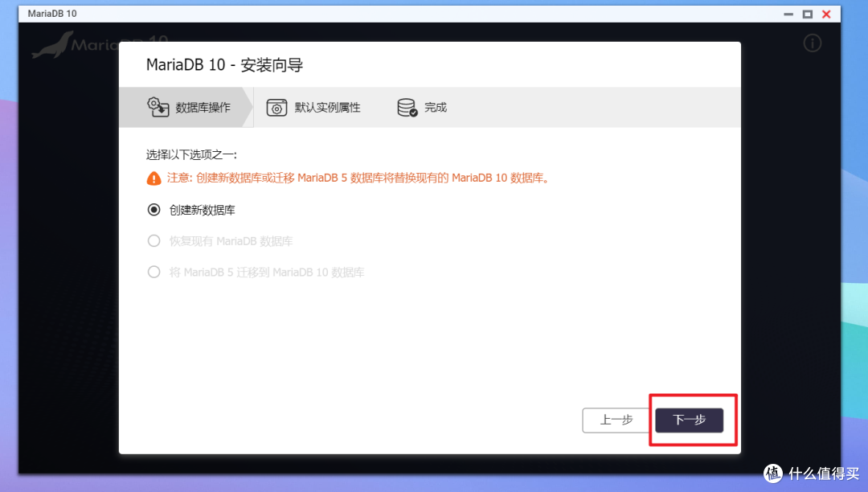The image size is (868, 492).
Task: Click the 默认实例属性 settings window icon
Action: 277,107
